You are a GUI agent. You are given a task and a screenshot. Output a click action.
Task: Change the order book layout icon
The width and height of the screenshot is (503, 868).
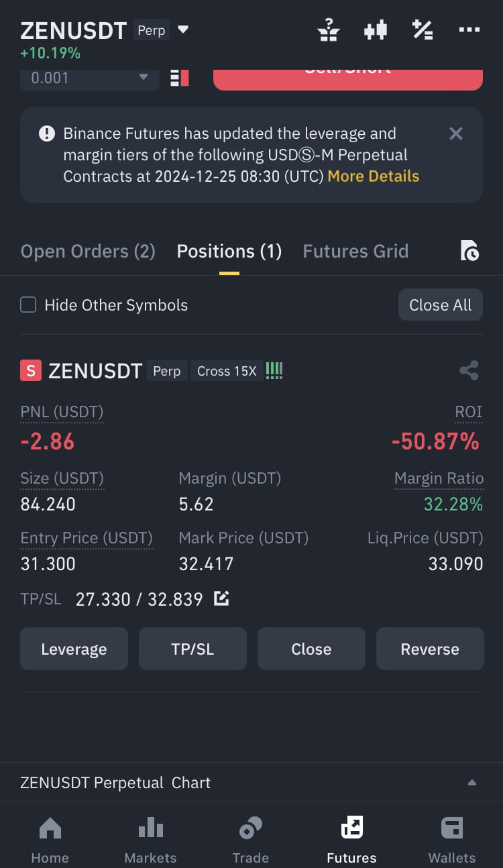180,78
